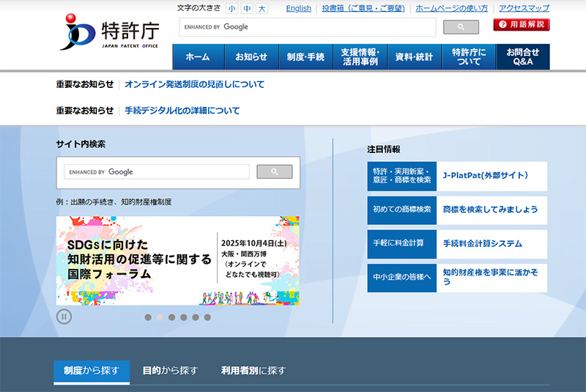586x392 pixels.
Task: Open the 制度・手続 navigation menu
Action: tap(305, 57)
